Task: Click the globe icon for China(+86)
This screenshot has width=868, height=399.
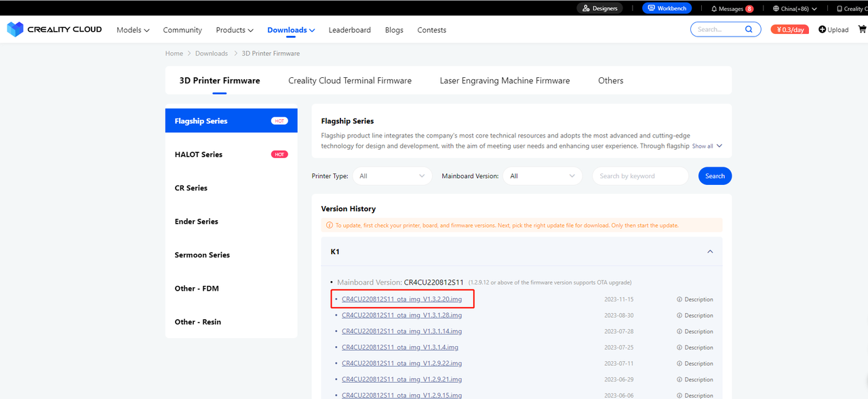Action: click(x=776, y=9)
